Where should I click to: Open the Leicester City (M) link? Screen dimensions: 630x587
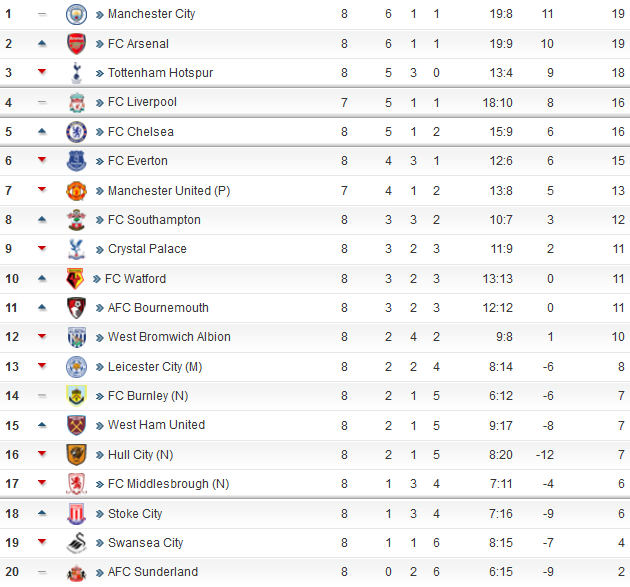(155, 367)
